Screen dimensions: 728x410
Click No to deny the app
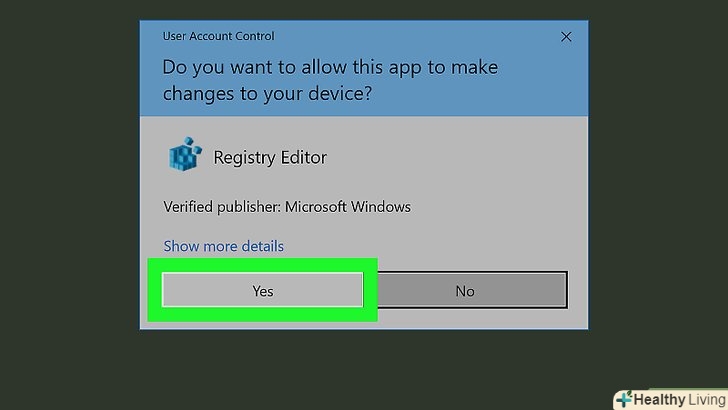tap(465, 291)
